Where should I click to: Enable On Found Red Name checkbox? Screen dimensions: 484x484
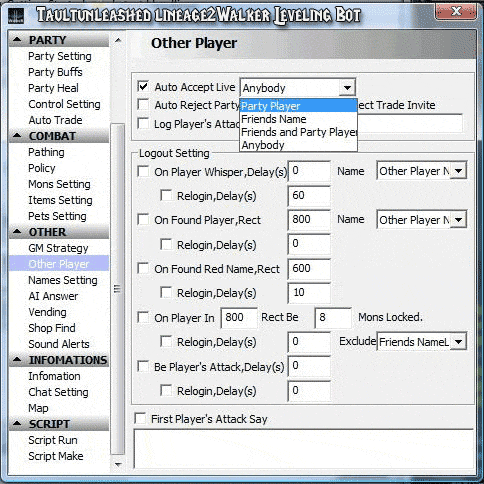pos(143,268)
